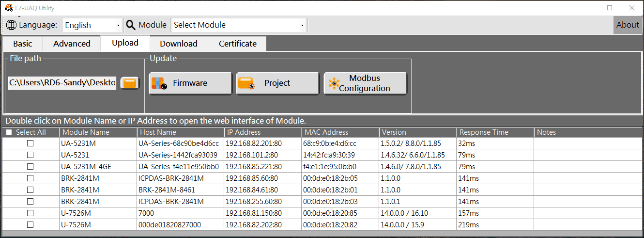Open the Certificate tab
The height and width of the screenshot is (238, 644).
tap(237, 44)
